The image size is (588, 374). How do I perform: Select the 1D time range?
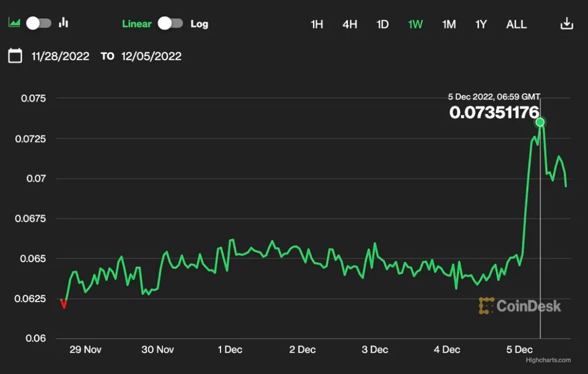[382, 24]
